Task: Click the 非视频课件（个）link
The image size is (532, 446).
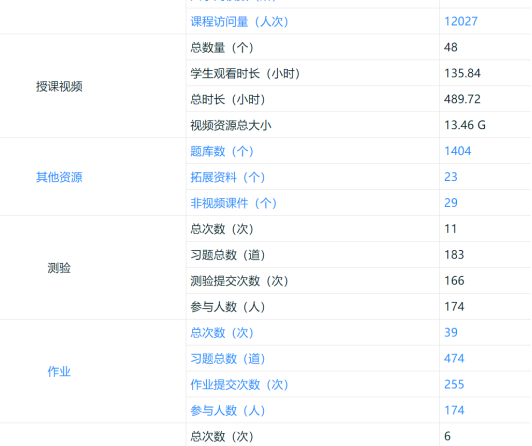Action: coord(234,203)
